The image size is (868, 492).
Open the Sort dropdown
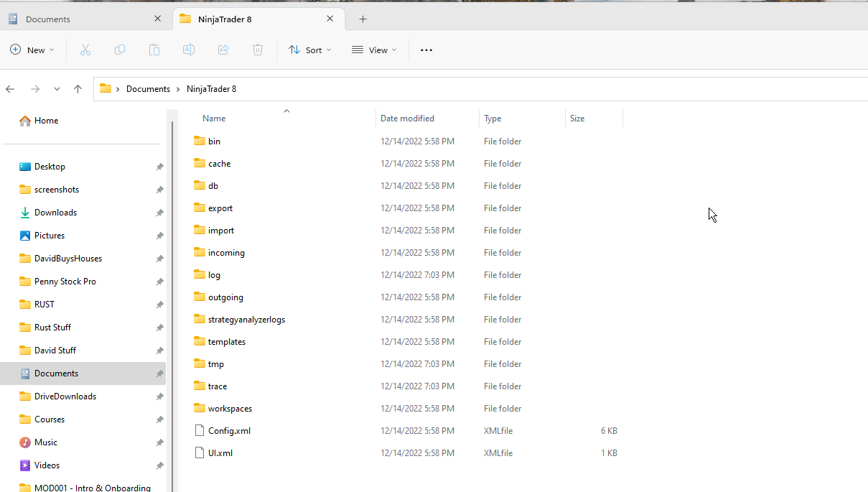[309, 50]
